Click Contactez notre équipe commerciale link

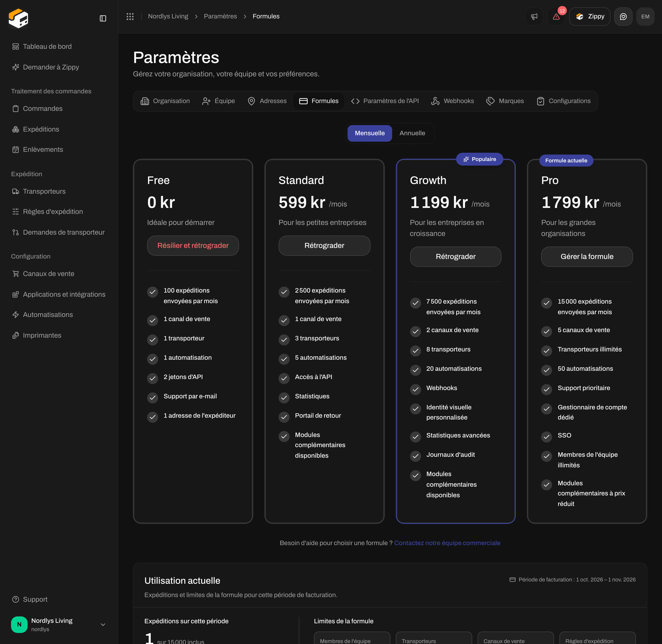tap(447, 543)
